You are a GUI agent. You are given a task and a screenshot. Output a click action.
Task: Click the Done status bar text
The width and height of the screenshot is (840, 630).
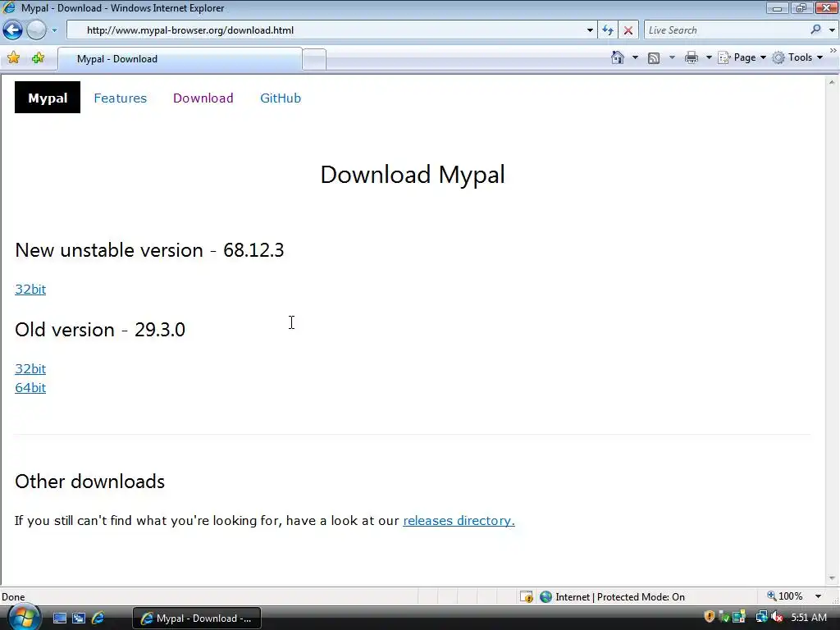[x=13, y=597]
